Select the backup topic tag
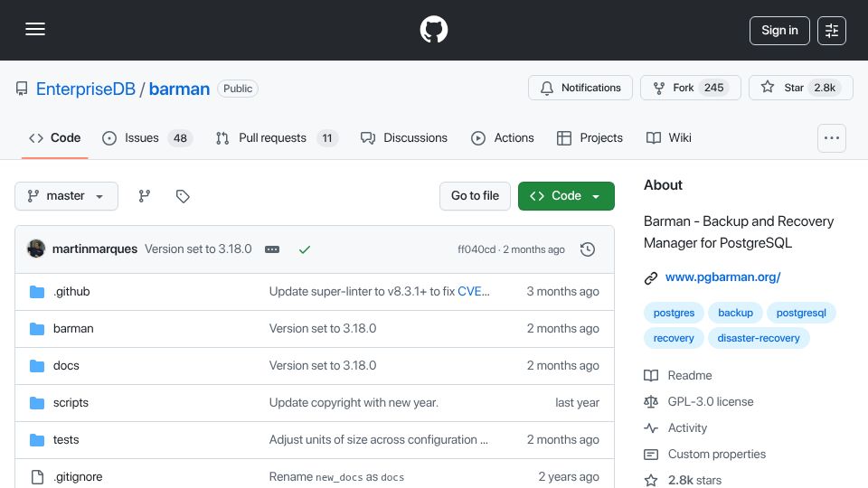The image size is (868, 488). tap(735, 313)
